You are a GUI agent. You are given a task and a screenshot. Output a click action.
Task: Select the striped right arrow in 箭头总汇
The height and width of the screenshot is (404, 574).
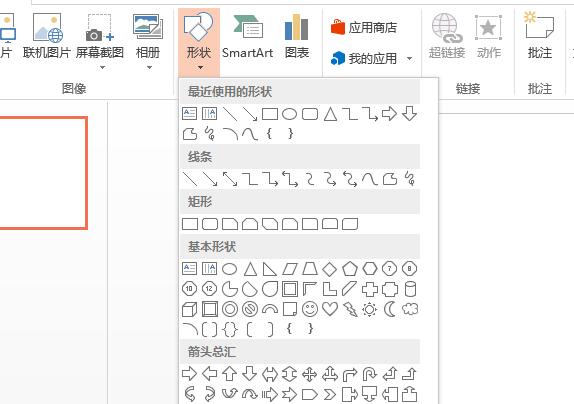click(x=270, y=394)
